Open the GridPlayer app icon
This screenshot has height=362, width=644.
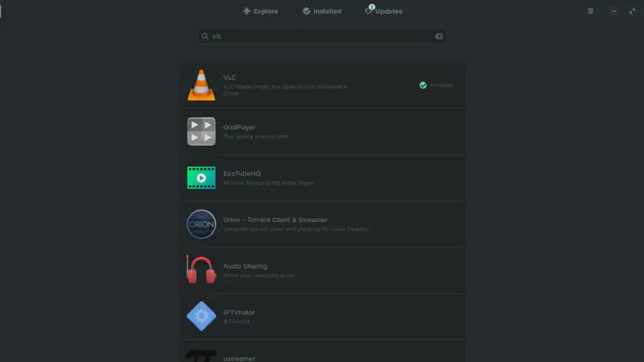pos(201,131)
